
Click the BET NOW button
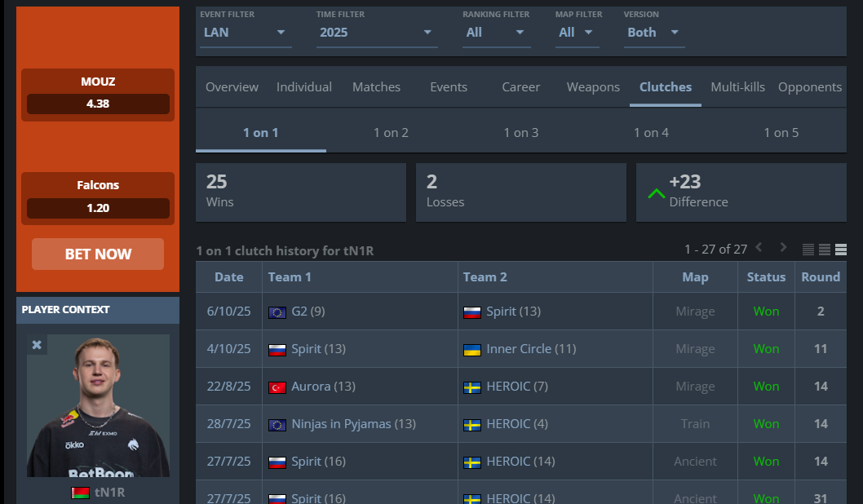[98, 254]
